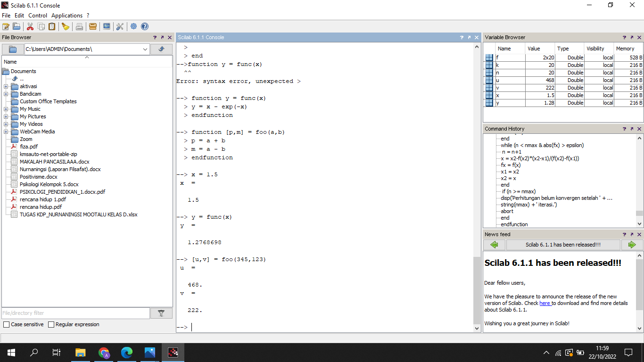Show hidden system tray icons

(546, 352)
